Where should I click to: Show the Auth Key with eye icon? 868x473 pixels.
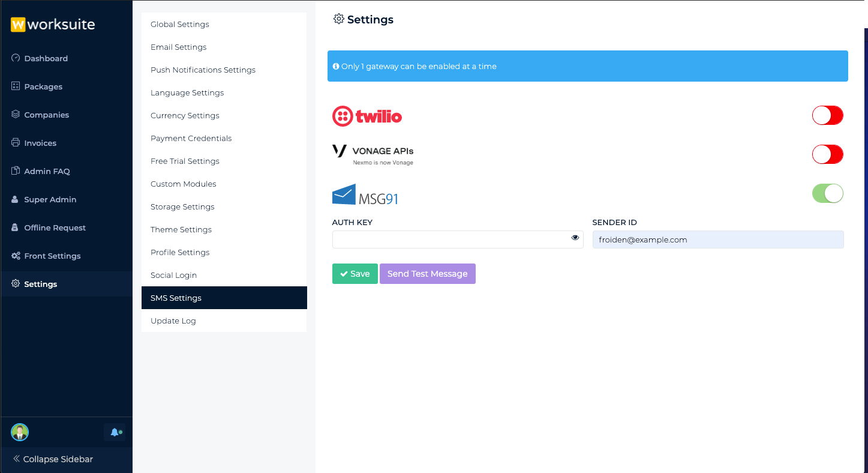pyautogui.click(x=575, y=238)
